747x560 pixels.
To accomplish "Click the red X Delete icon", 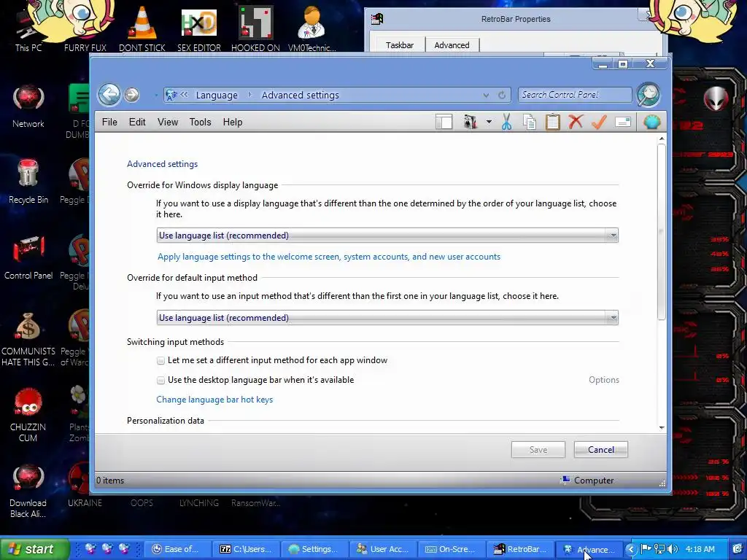I will tap(576, 122).
